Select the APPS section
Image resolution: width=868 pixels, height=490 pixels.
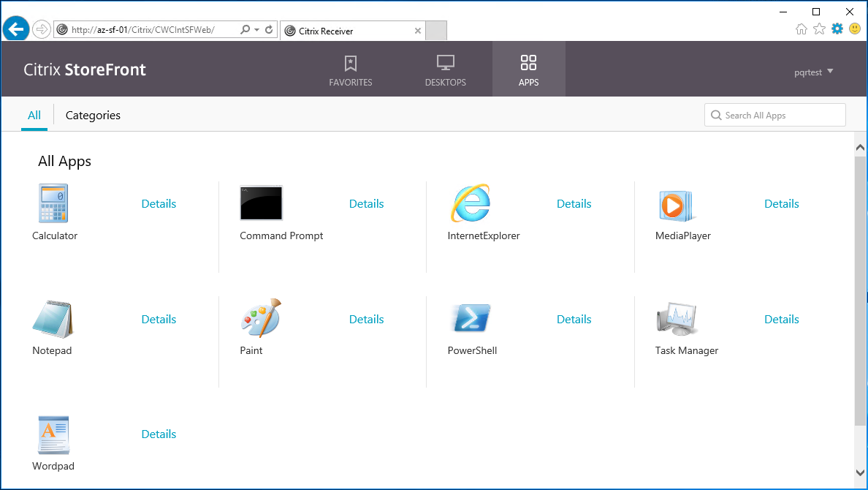pyautogui.click(x=529, y=69)
